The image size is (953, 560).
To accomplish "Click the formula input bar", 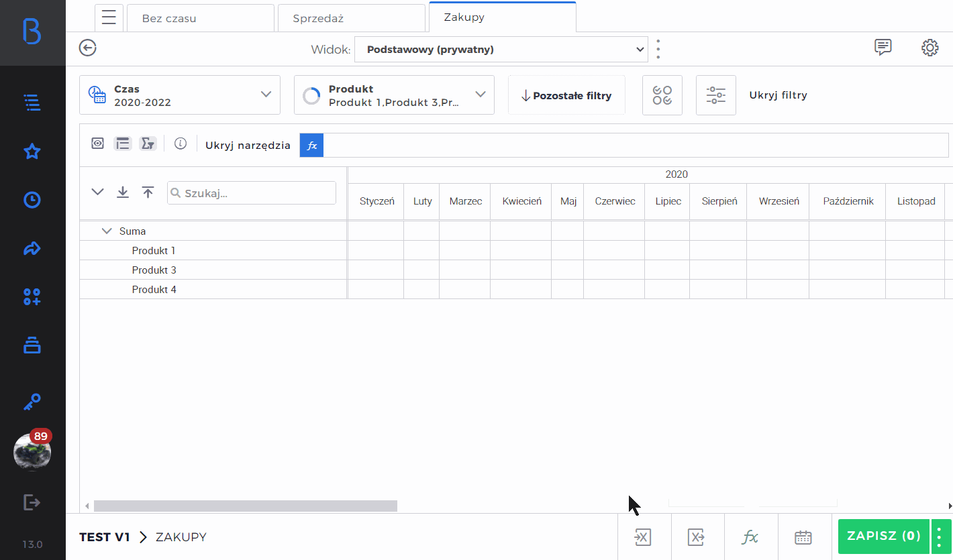I will 636,145.
